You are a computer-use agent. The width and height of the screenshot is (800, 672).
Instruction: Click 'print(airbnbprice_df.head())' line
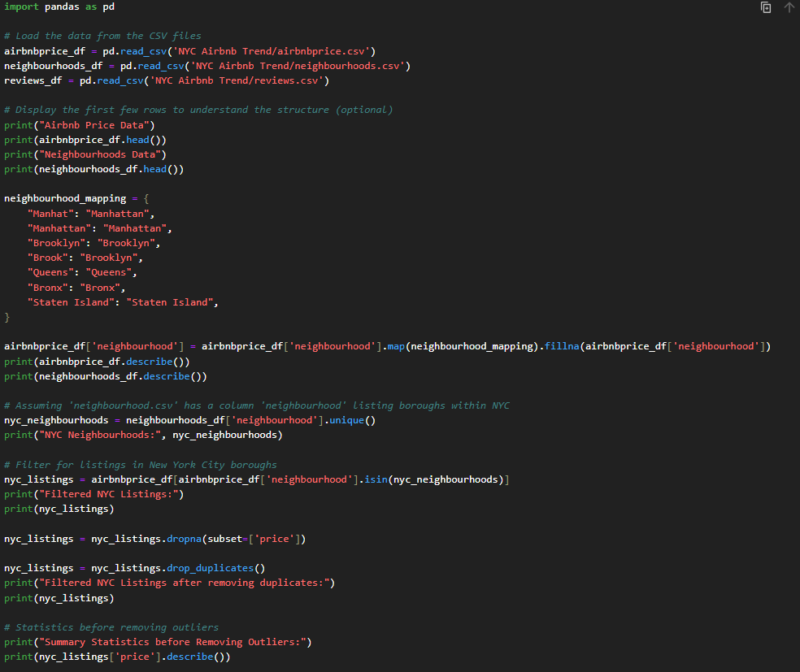click(85, 140)
